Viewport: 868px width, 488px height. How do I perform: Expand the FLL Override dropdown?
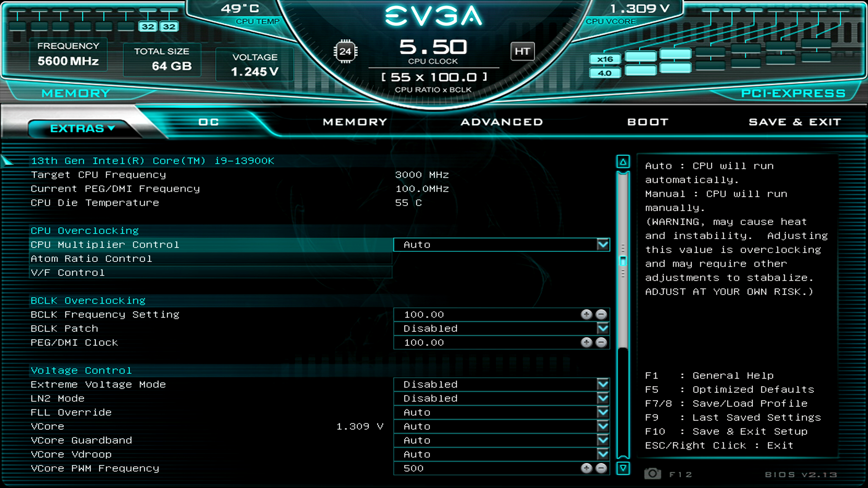pos(603,412)
